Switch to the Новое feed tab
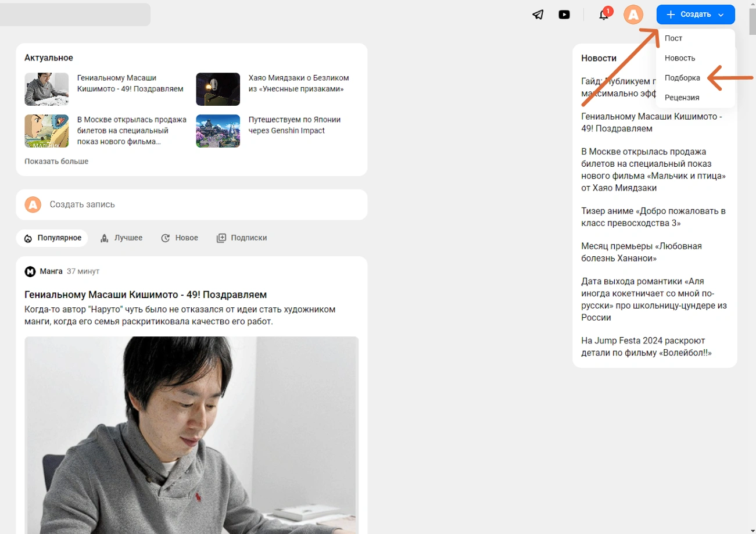Screen dimensions: 756x534 click(180, 238)
